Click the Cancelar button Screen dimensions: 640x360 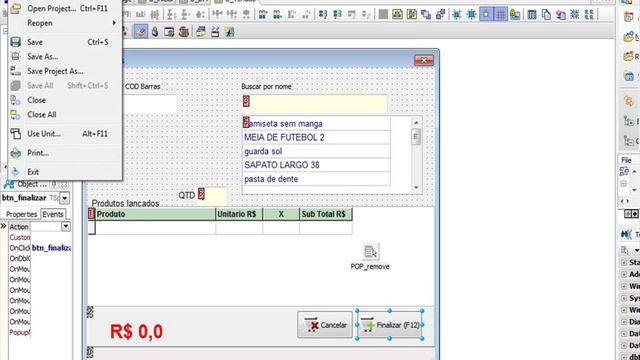tap(325, 325)
